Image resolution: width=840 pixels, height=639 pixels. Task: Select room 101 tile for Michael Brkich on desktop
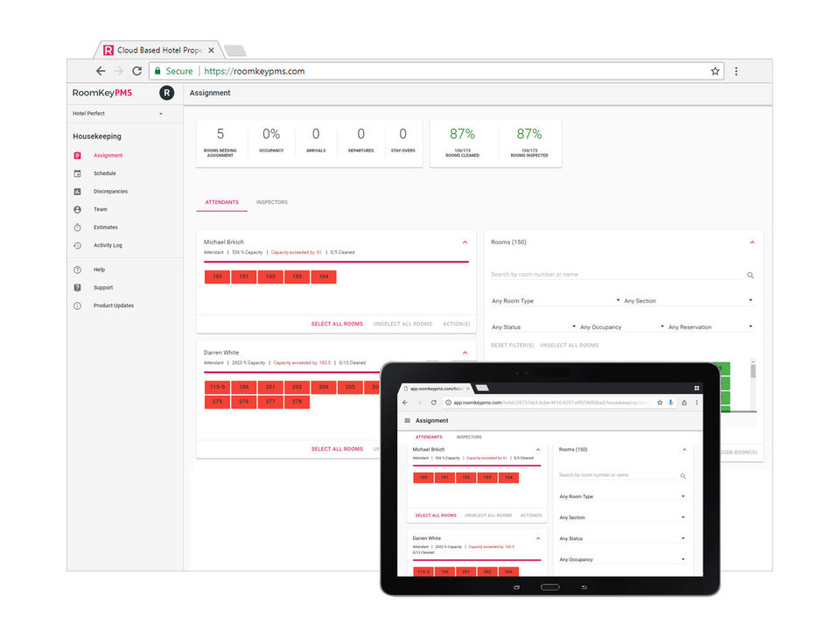(244, 277)
